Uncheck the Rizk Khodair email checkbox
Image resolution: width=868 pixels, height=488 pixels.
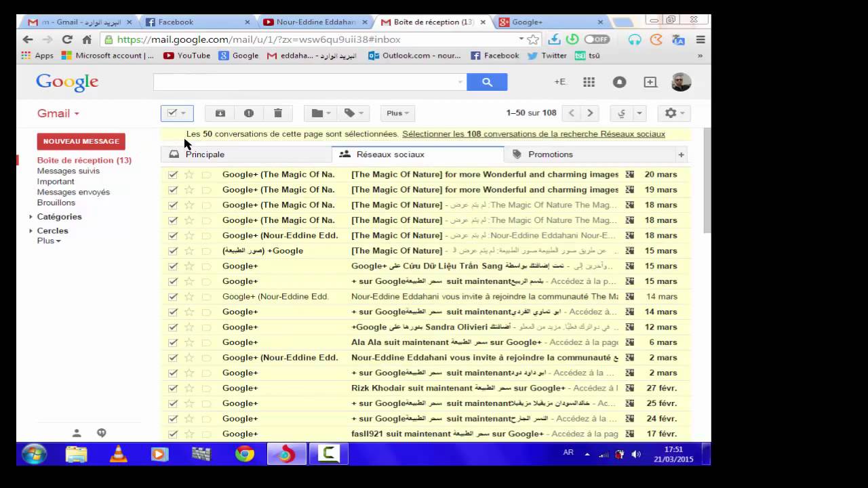point(173,388)
